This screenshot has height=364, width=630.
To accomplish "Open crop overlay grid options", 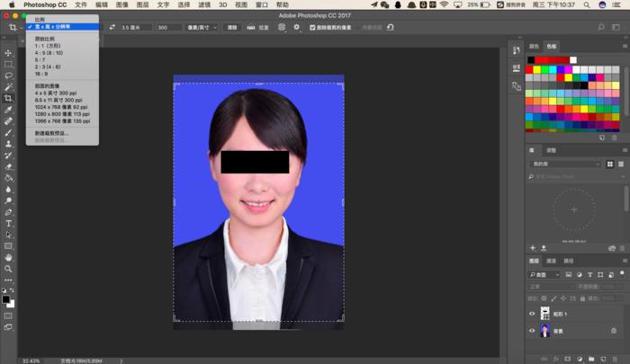I will coord(282,27).
